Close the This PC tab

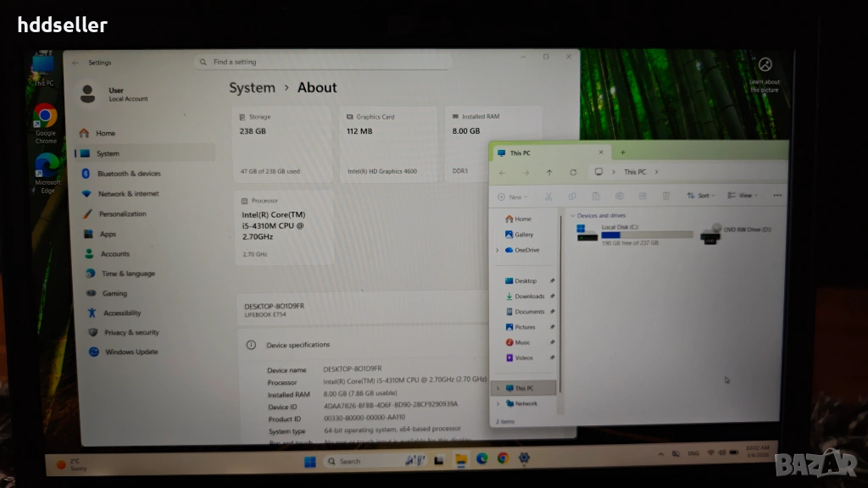click(x=601, y=152)
